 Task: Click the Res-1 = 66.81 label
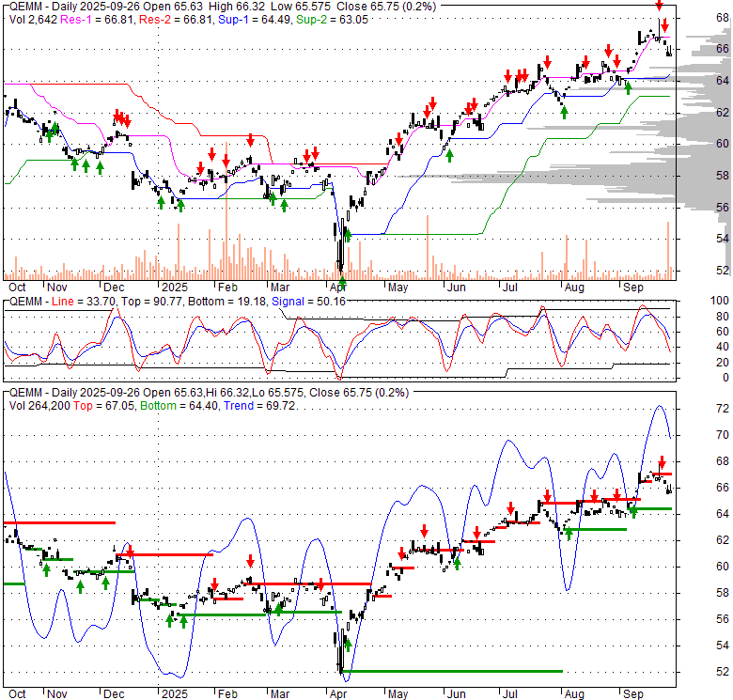[x=98, y=20]
